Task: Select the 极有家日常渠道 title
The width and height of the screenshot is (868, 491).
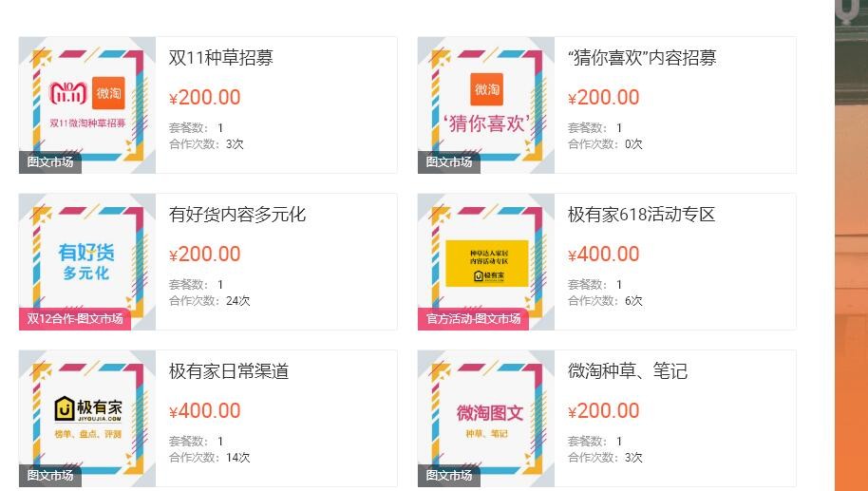Action: click(229, 371)
